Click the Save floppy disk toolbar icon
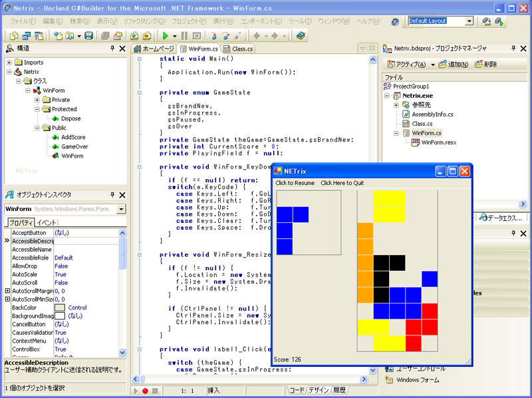Image resolution: width=532 pixels, height=398 pixels. [89, 36]
